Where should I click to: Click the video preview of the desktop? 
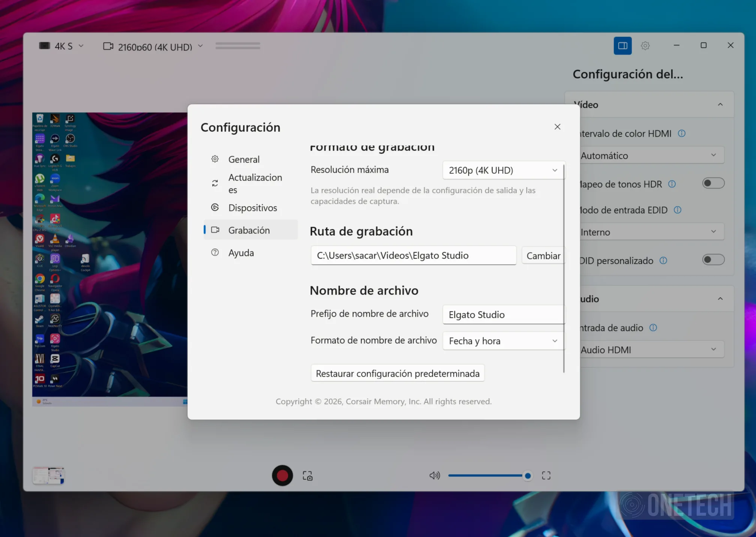point(110,259)
